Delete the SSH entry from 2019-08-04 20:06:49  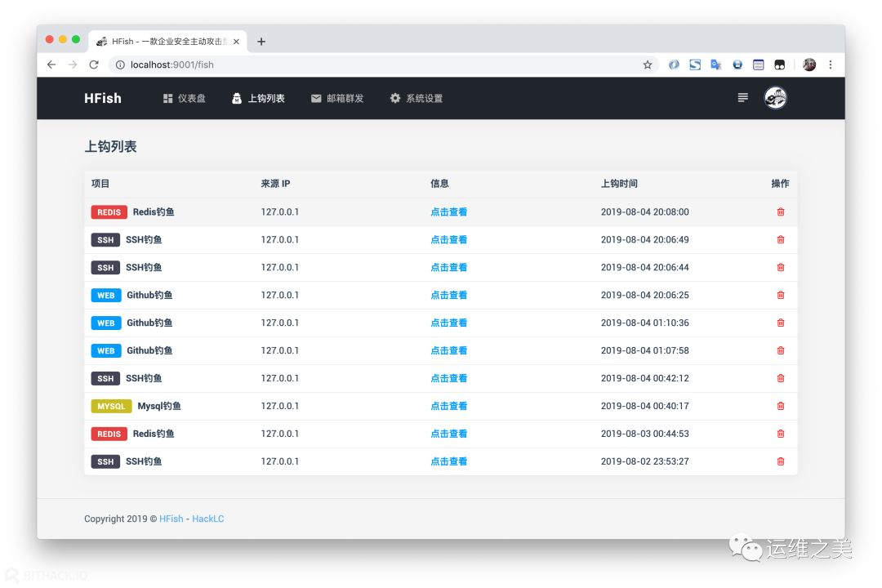(x=780, y=240)
